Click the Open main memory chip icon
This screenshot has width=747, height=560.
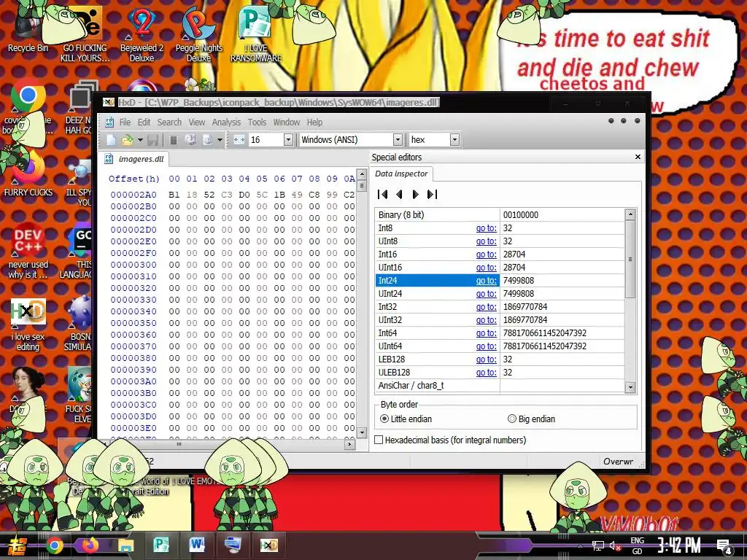pos(174,139)
